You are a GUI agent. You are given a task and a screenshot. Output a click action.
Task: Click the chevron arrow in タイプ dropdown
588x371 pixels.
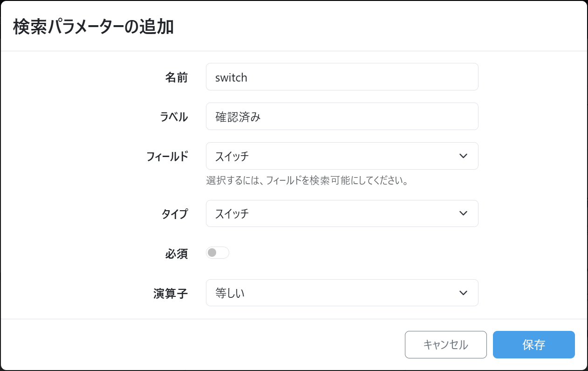click(463, 213)
